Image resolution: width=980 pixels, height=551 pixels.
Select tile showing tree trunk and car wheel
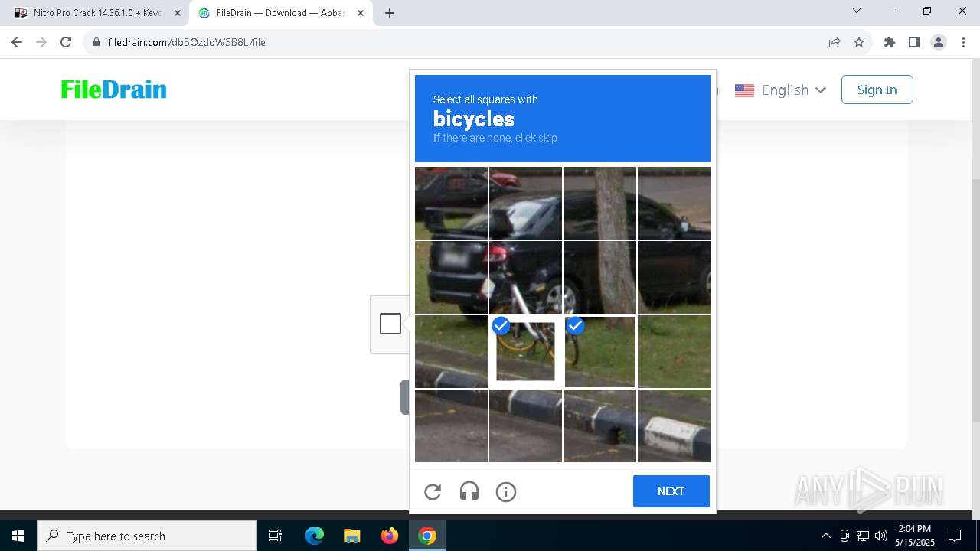[599, 277]
